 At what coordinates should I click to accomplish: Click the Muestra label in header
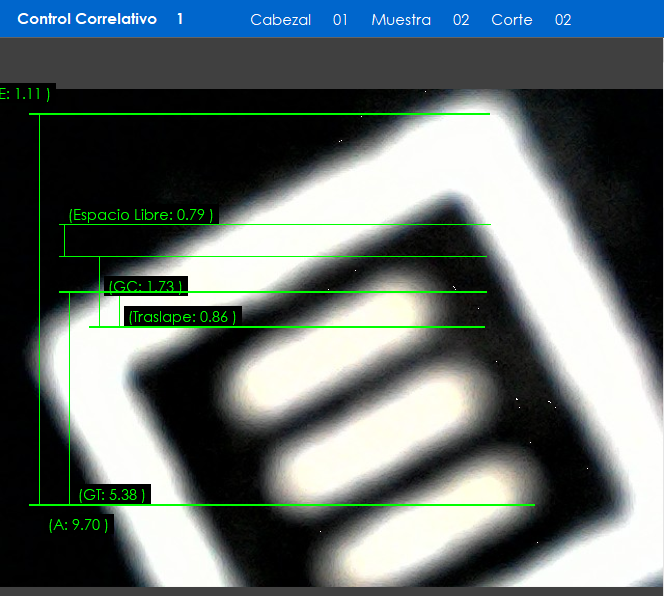coord(400,20)
